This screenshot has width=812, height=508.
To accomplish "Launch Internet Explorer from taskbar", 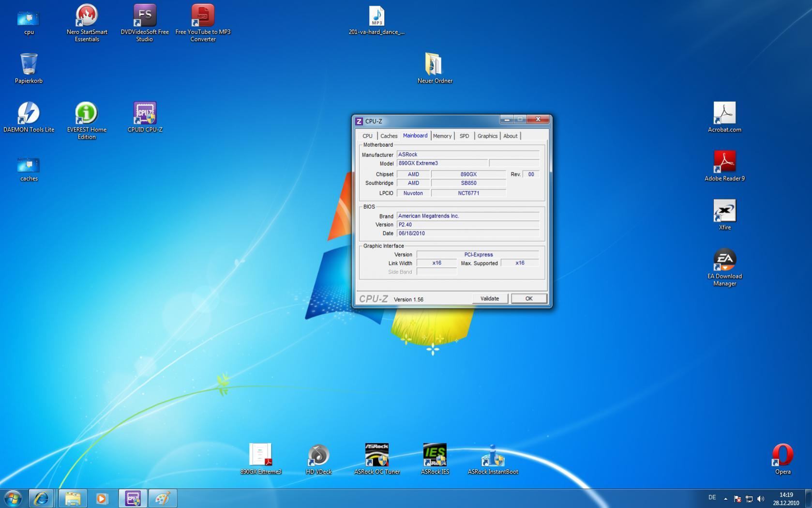I will 41,498.
